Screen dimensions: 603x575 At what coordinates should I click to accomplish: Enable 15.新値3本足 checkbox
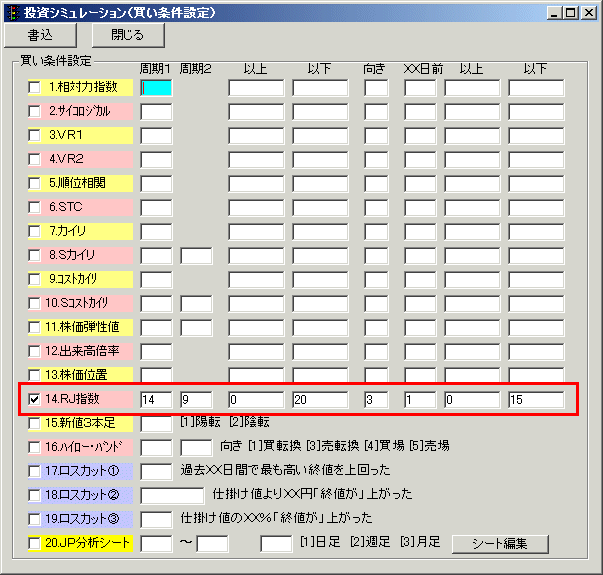[x=34, y=423]
